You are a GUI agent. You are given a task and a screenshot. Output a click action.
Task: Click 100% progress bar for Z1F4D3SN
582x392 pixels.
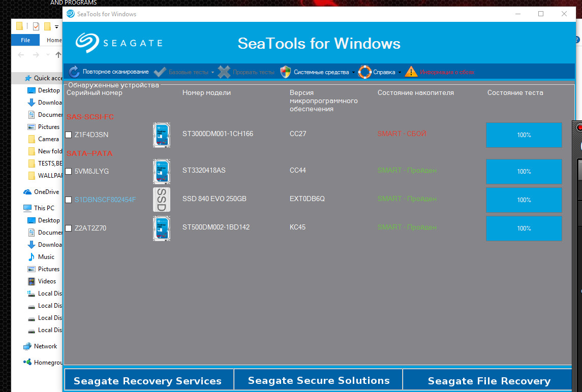[524, 135]
